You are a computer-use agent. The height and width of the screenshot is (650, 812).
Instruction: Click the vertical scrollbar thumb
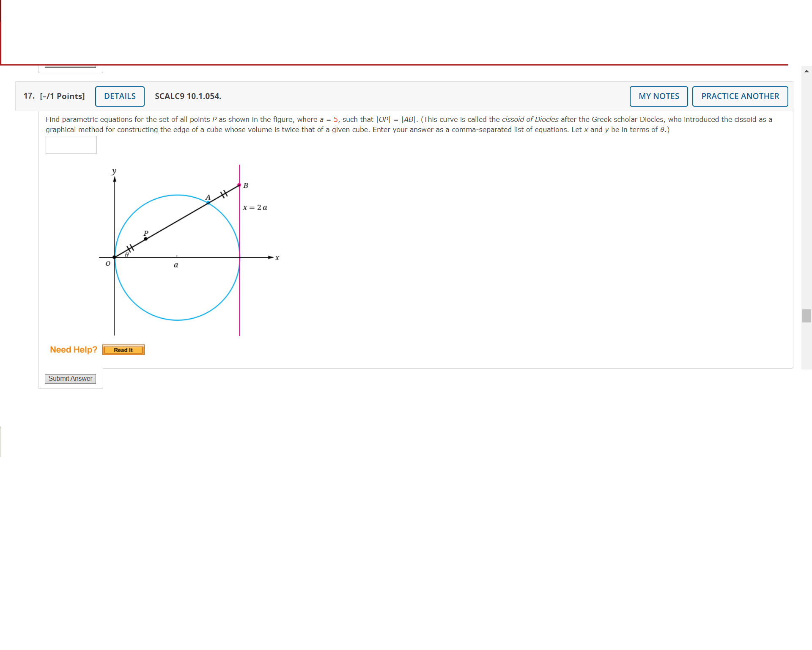pos(807,316)
